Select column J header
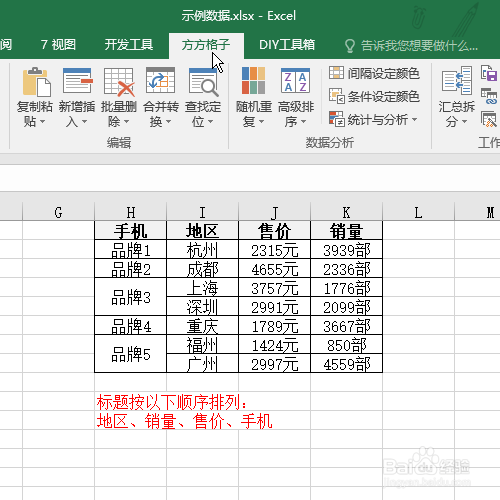Image resolution: width=500 pixels, height=500 pixels. pyautogui.click(x=274, y=212)
